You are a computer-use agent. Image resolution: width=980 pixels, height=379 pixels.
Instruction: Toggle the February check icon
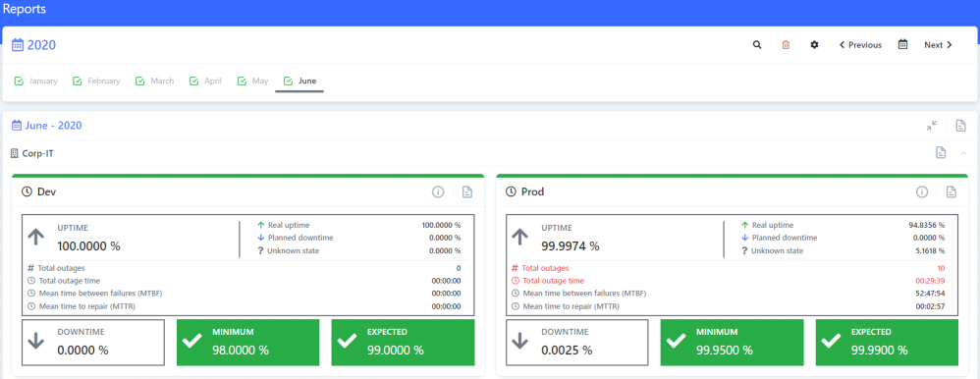click(x=78, y=81)
